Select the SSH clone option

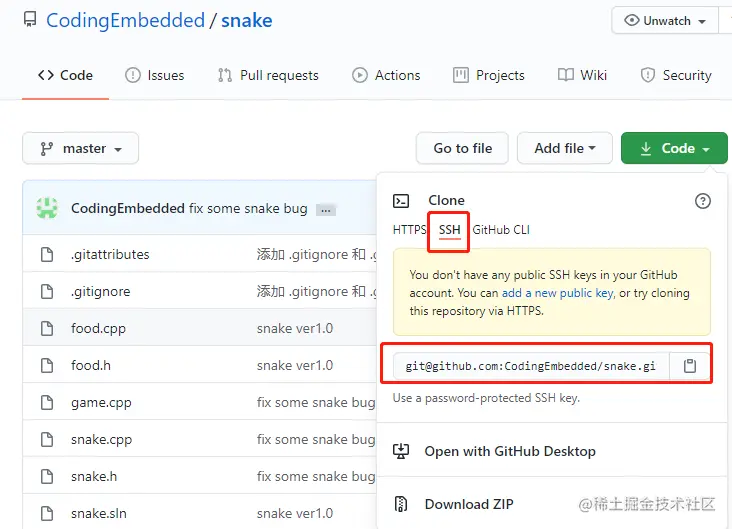point(450,230)
